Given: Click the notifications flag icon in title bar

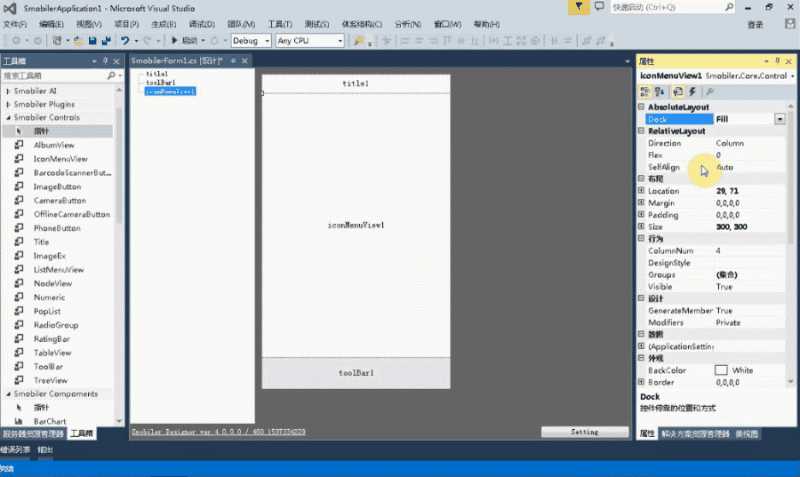Looking at the screenshot, I should coord(579,7).
